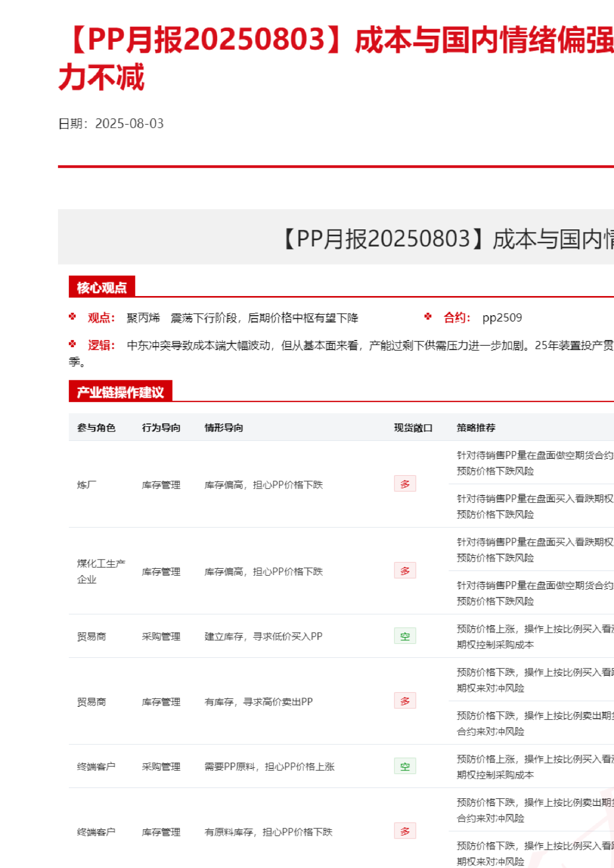Click the green 空 badge in 终端客户 采购管理 row
614x868 pixels.
click(x=405, y=766)
